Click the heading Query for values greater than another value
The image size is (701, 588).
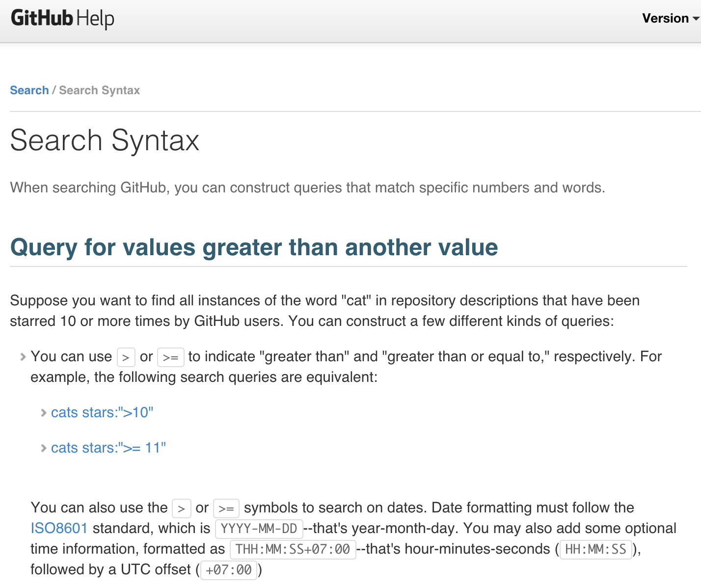click(x=254, y=247)
